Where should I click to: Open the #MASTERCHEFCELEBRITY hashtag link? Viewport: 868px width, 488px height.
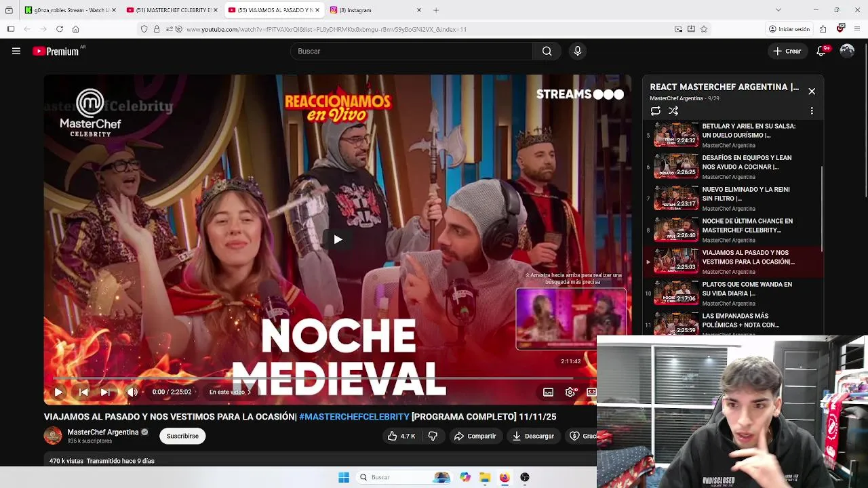pos(354,417)
